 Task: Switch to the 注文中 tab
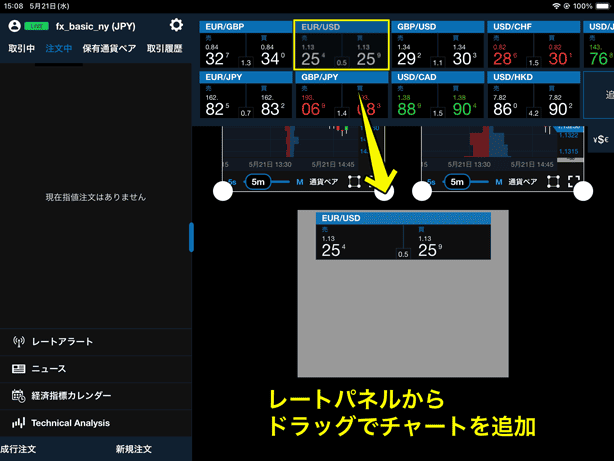coord(59,49)
